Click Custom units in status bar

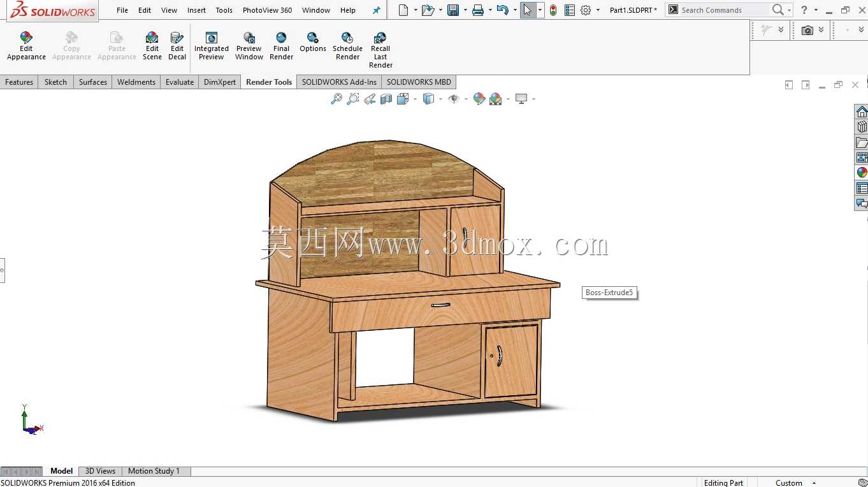[788, 483]
